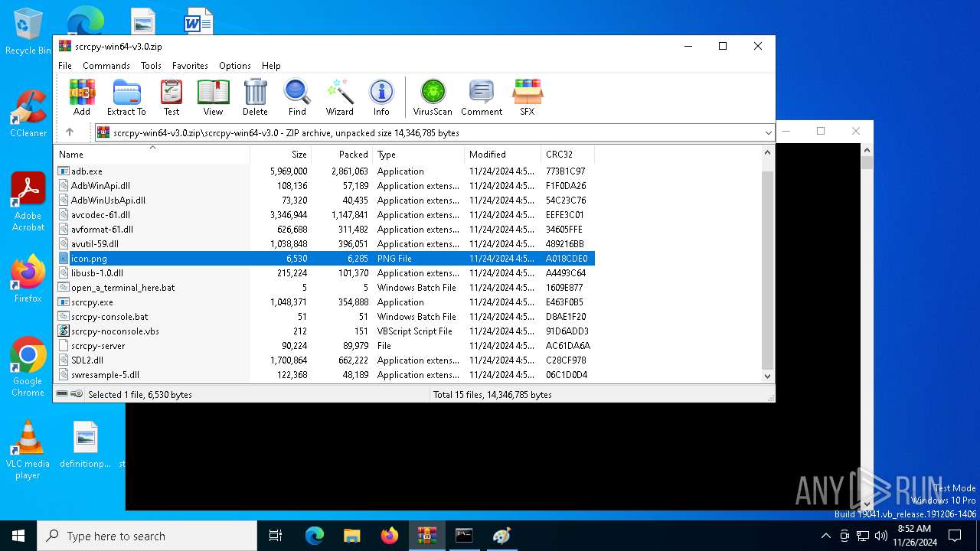
Task: Open VLC media player desktop shortcut
Action: pyautogui.click(x=28, y=450)
